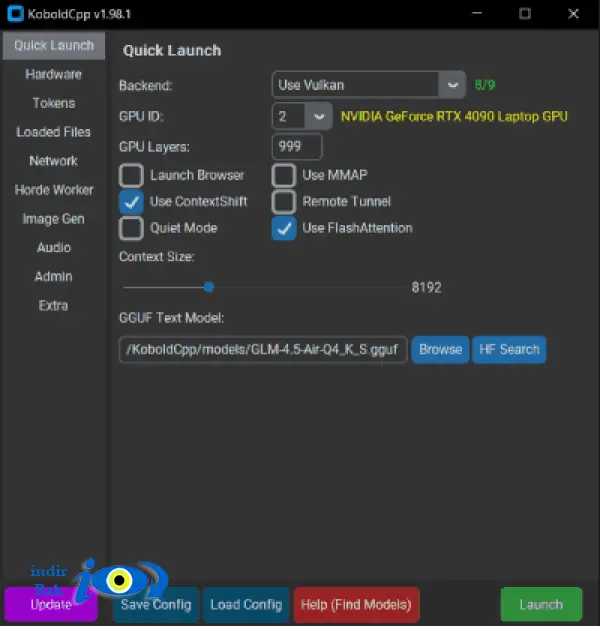The image size is (600, 626).
Task: Minimize the KoboldCpp window
Action: (x=477, y=14)
